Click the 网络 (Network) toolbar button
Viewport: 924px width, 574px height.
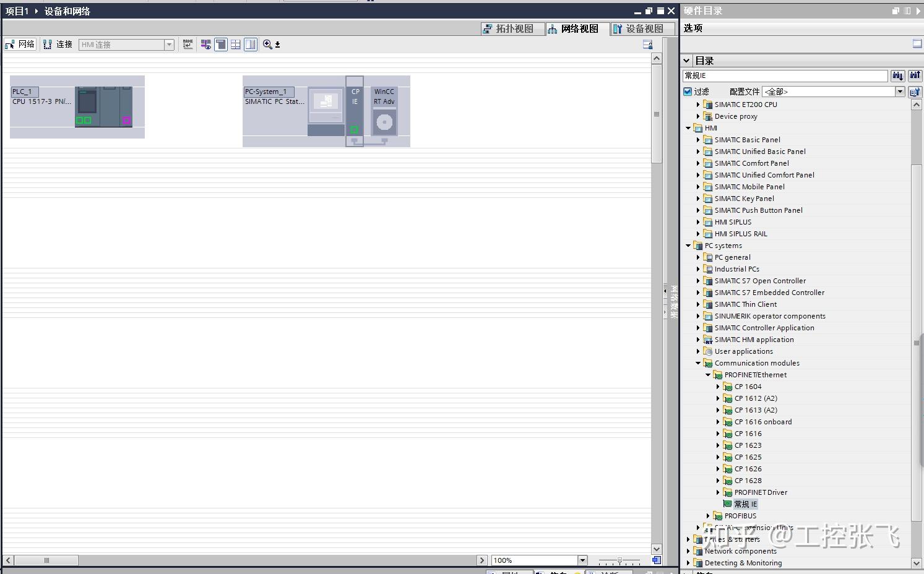tap(20, 45)
